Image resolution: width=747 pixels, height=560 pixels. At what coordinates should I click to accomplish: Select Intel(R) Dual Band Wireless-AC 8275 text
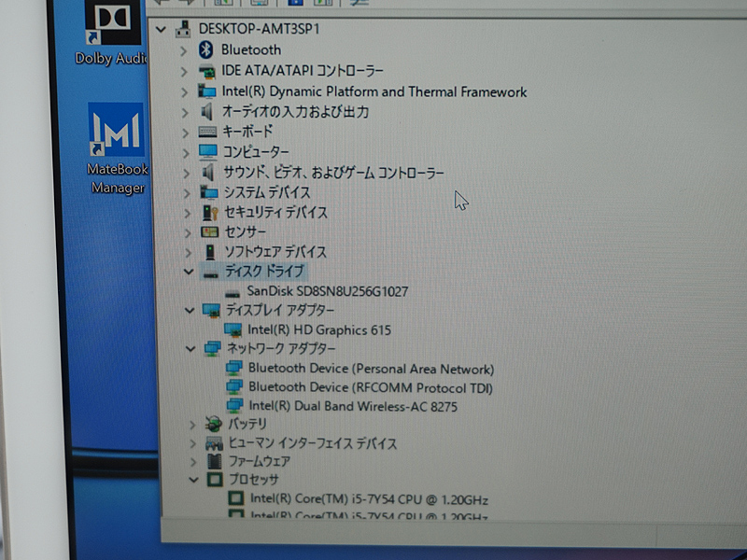(x=353, y=406)
